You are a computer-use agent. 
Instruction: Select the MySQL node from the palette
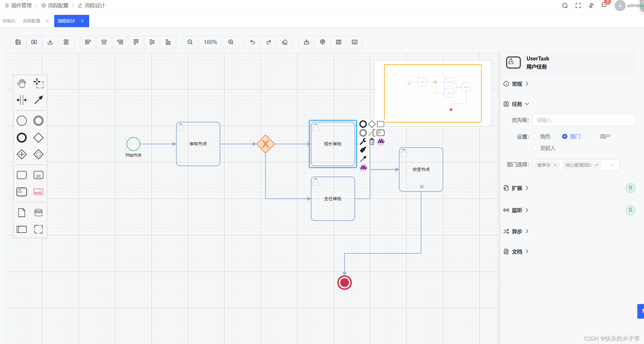coord(38,192)
